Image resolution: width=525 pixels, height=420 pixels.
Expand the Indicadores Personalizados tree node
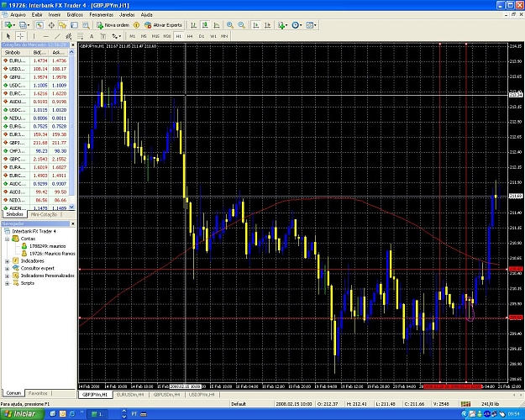tap(7, 276)
